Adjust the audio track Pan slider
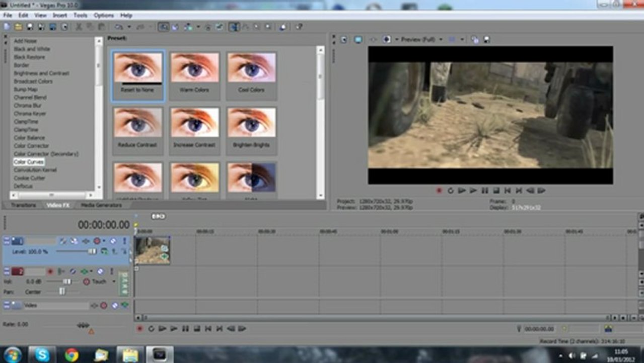This screenshot has height=363, width=644. (61, 291)
